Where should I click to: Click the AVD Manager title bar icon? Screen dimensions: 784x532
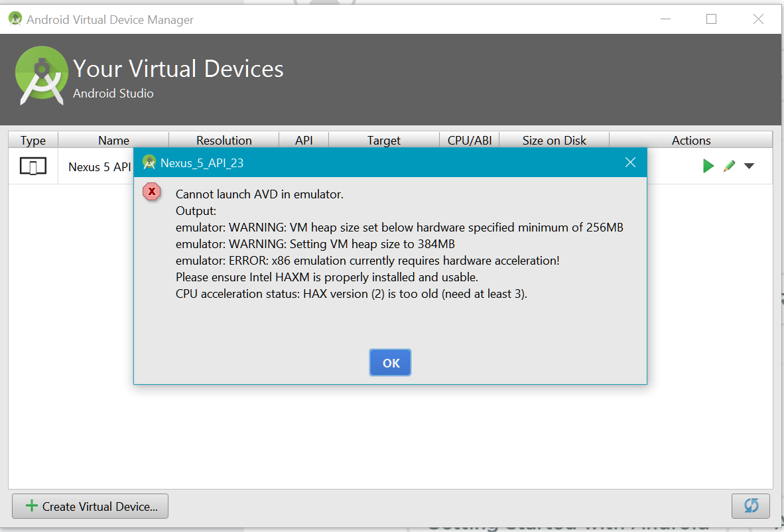point(15,19)
